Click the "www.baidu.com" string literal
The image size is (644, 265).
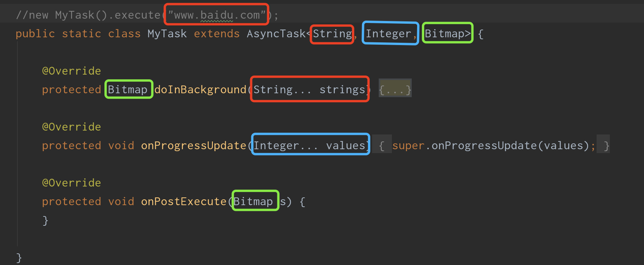click(x=217, y=15)
